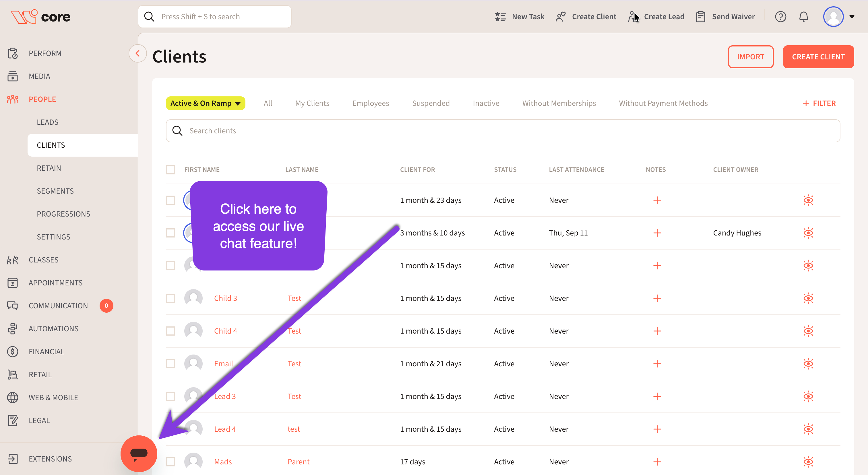868x475 pixels.
Task: Click the help question mark icon
Action: click(780, 17)
